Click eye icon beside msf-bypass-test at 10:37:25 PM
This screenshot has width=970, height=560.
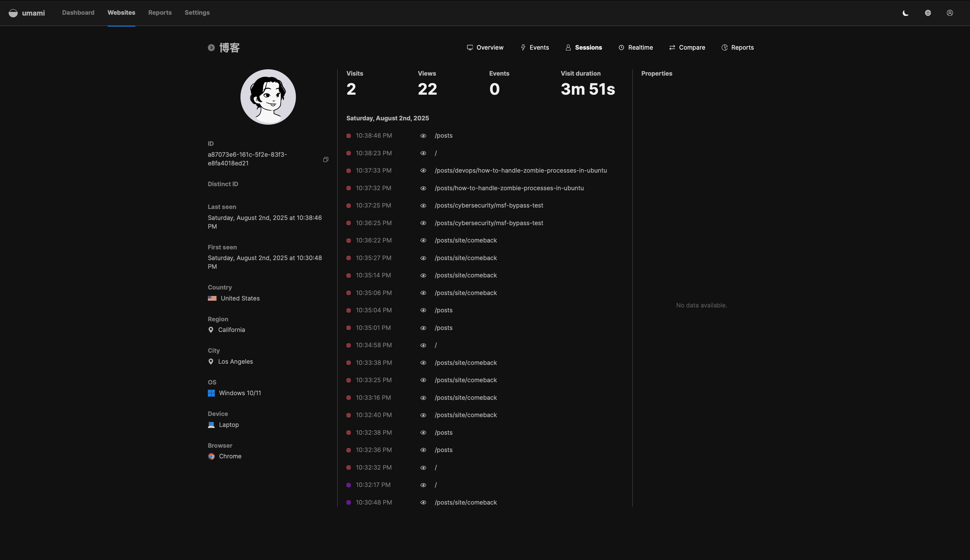coord(423,206)
